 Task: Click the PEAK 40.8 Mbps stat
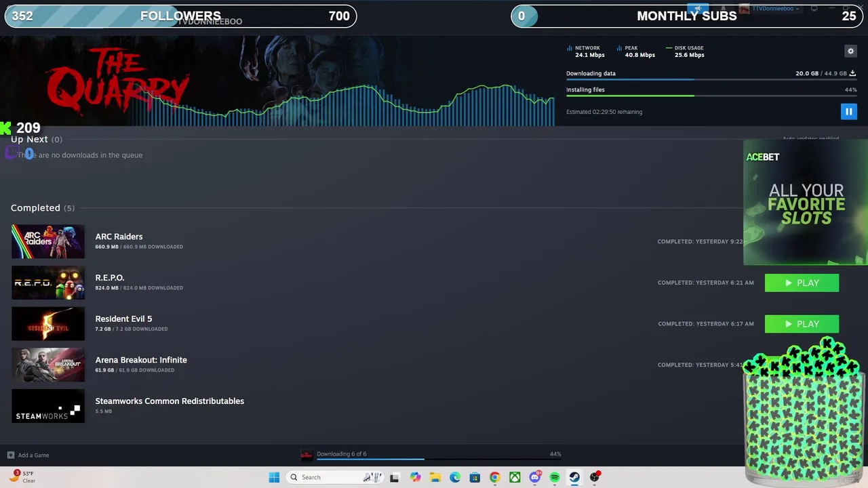(x=636, y=52)
